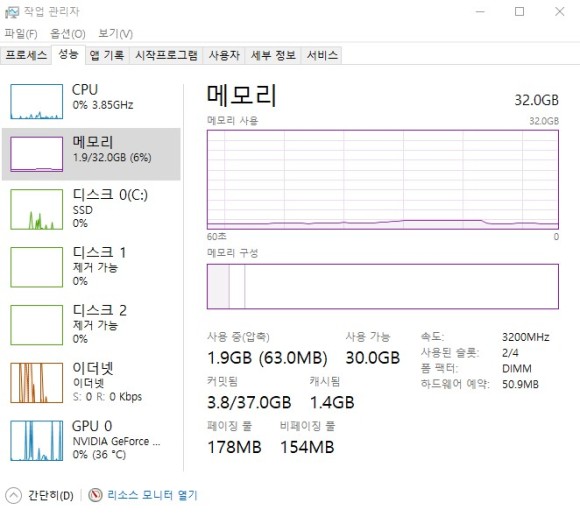580x517 pixels.
Task: Minimize the Task Manager window
Action: (x=480, y=12)
